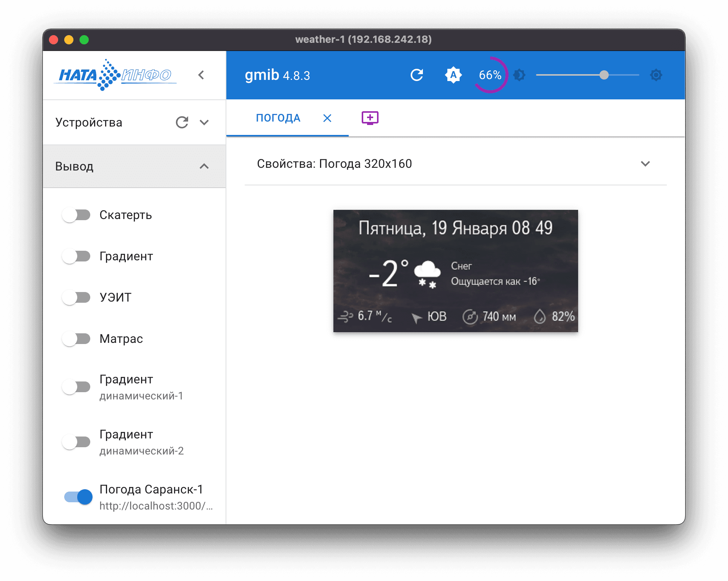Close the ПОГОДА tab
The width and height of the screenshot is (728, 581).
point(327,118)
